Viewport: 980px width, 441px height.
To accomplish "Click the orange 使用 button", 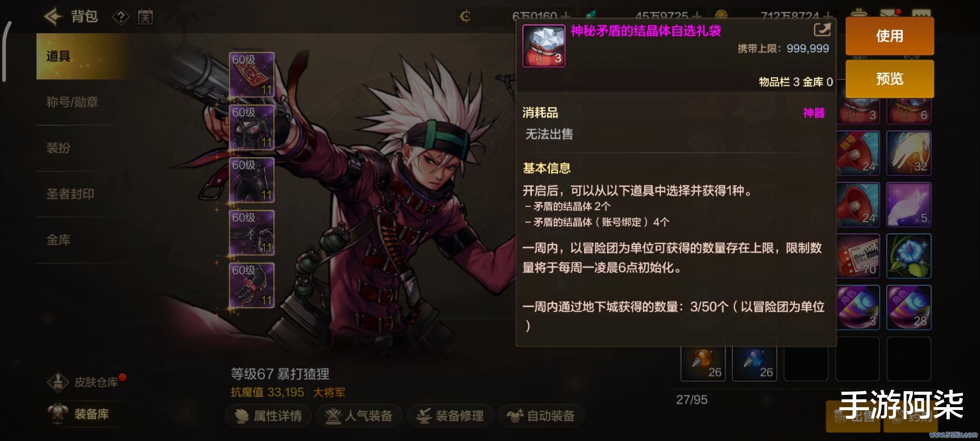I will [890, 36].
